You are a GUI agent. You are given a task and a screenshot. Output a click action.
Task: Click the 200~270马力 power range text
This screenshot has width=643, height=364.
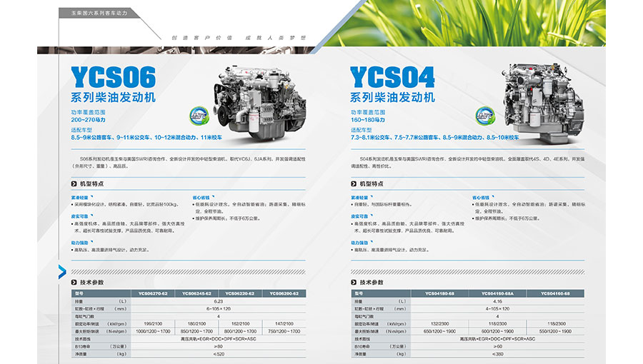click(88, 120)
